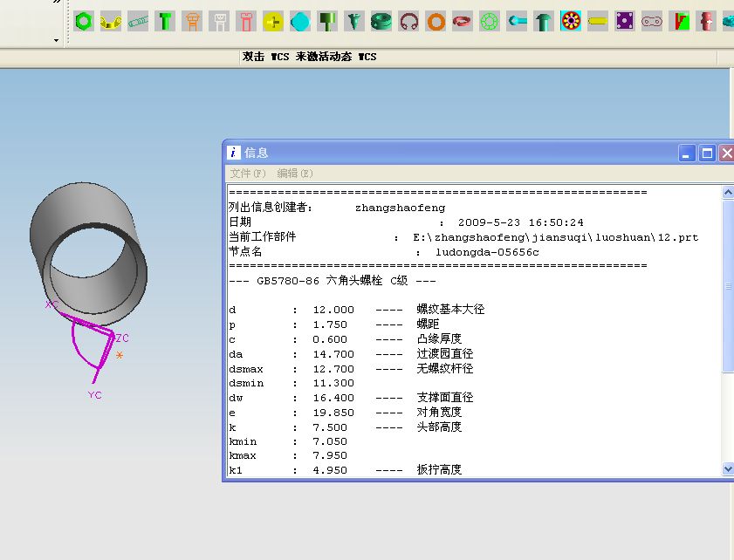Select the red and green V-belt icon

click(x=680, y=22)
